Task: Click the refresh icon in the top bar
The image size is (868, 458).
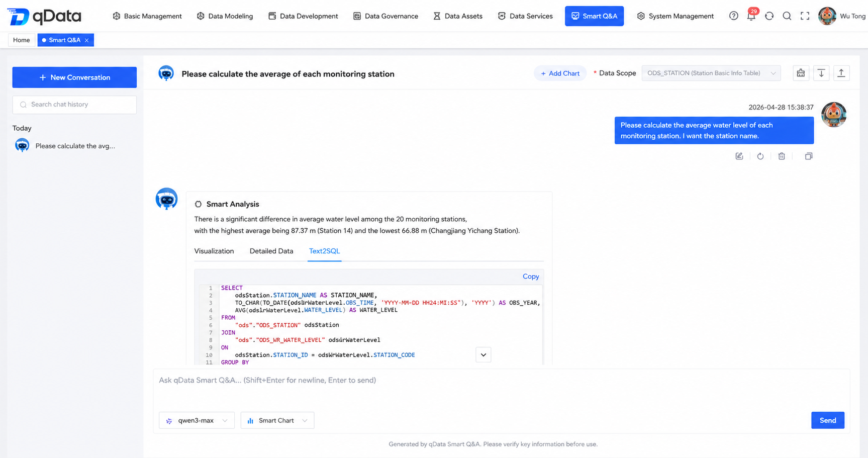Action: point(769,16)
